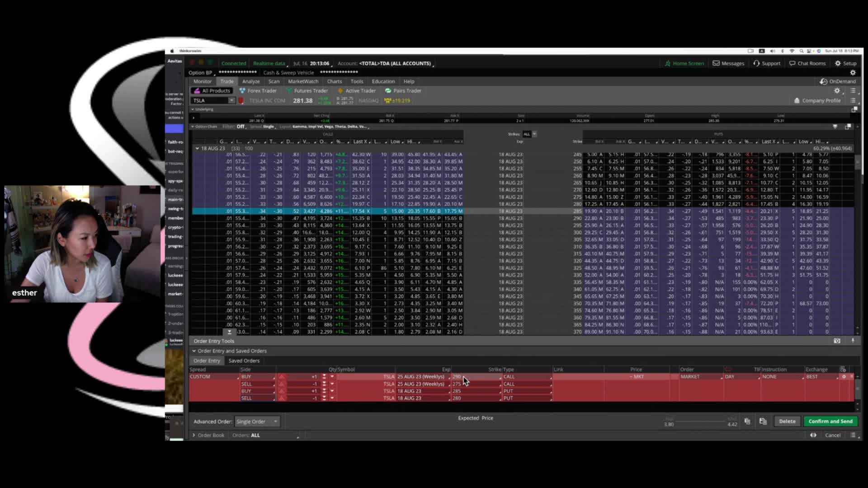Open the TSLA symbol dropdown
This screenshot has height=488, width=868.
pos(231,101)
